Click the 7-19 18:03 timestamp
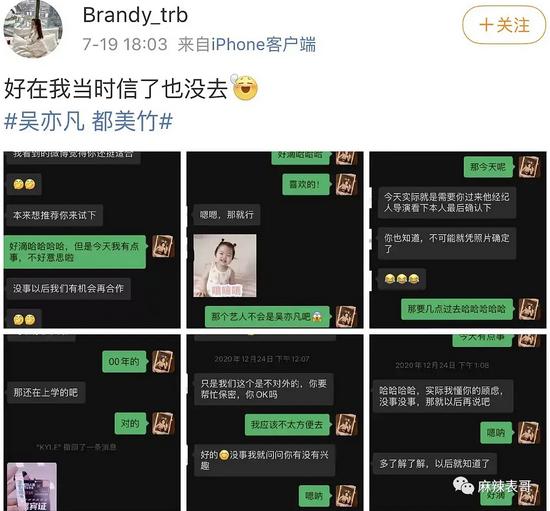 click(x=125, y=45)
